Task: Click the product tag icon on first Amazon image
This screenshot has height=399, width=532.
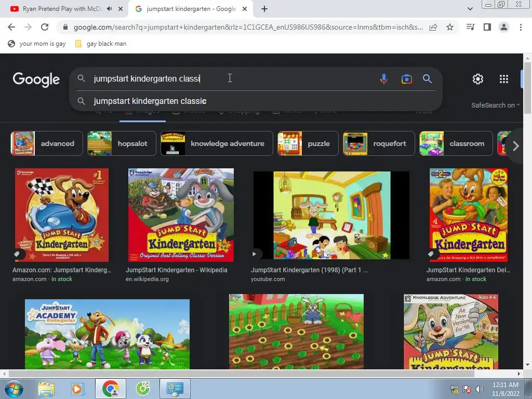Action: tap(17, 254)
